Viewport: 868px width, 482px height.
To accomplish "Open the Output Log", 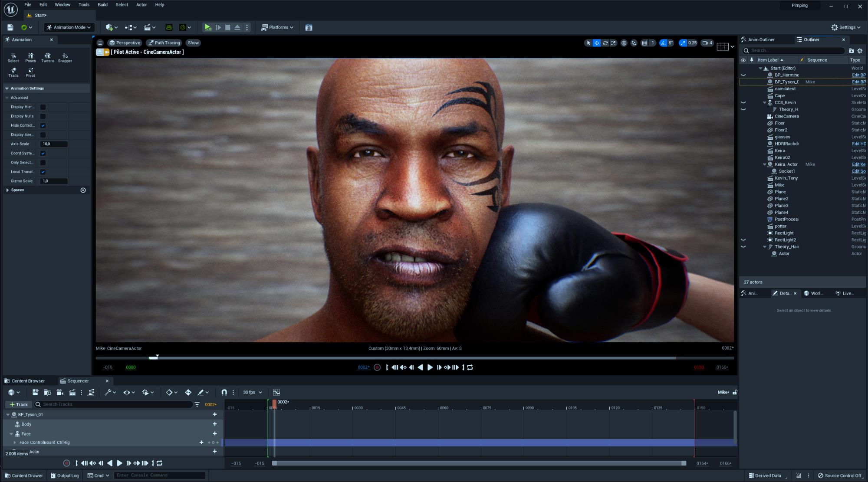I will coord(65,475).
